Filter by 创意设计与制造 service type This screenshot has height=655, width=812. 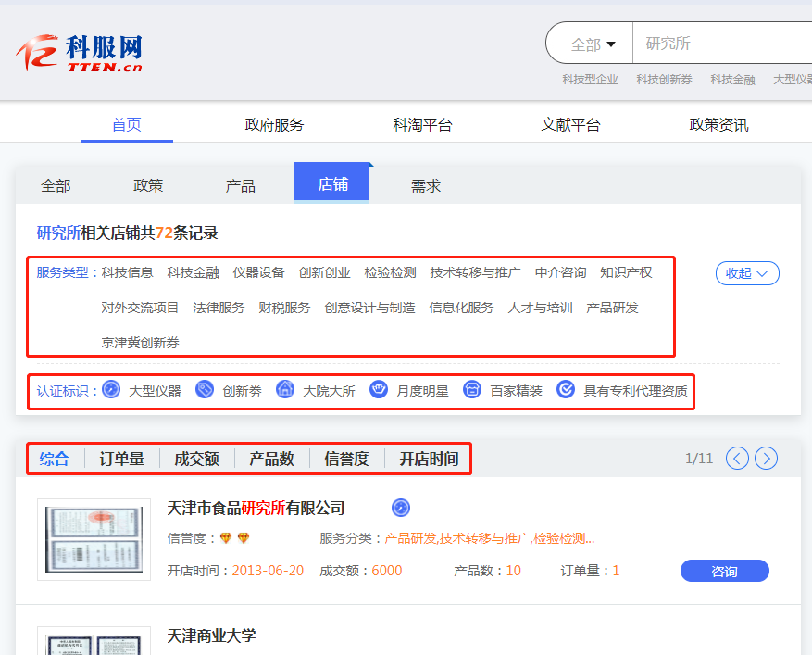(x=369, y=308)
